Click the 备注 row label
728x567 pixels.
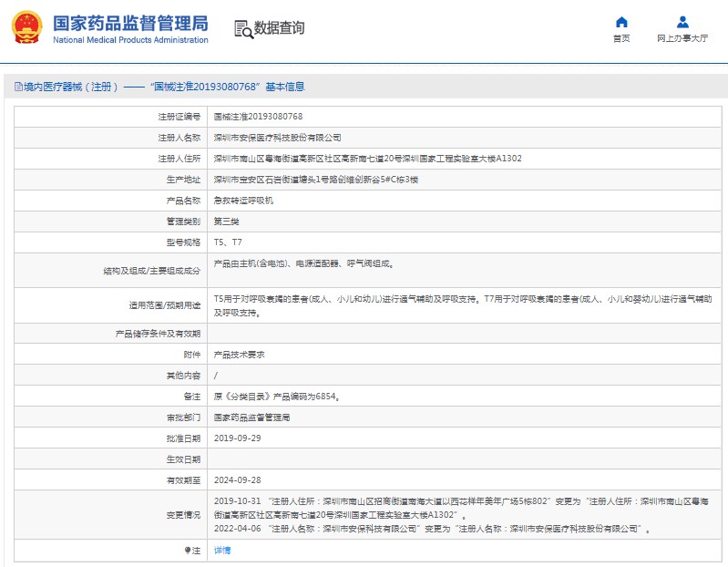pos(191,397)
